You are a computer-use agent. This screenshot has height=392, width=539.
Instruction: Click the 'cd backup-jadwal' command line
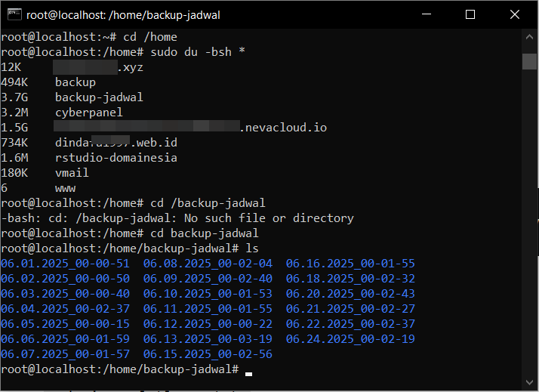pos(130,233)
